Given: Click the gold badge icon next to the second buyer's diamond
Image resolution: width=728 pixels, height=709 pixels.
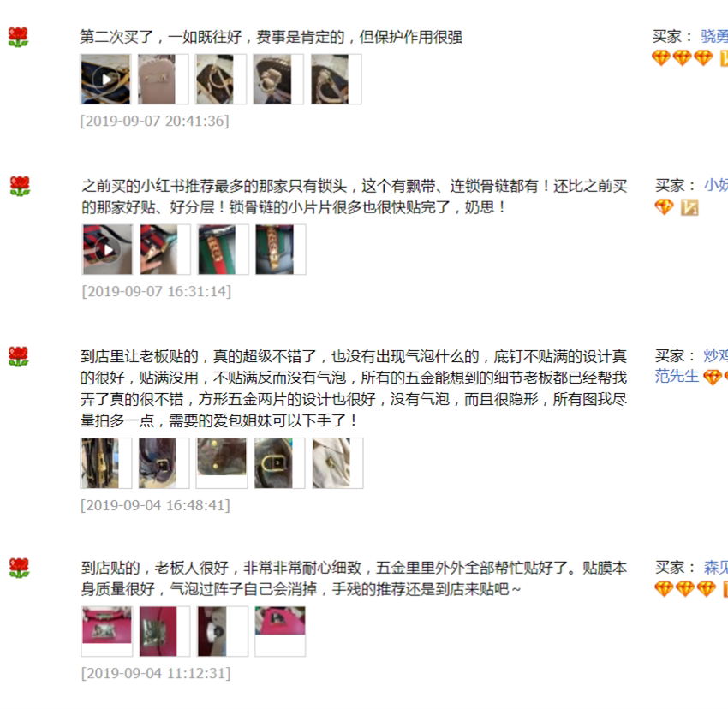Looking at the screenshot, I should [689, 207].
